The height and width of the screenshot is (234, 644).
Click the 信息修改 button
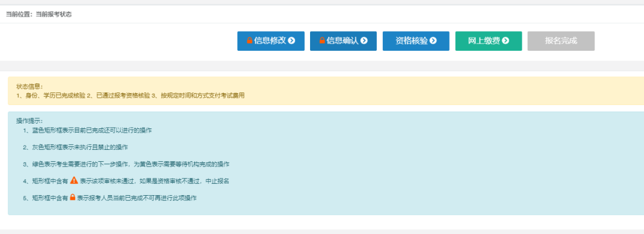271,41
